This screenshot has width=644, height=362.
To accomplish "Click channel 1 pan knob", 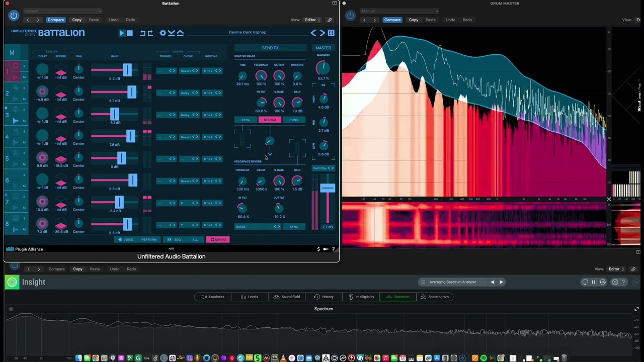I will click(x=78, y=69).
